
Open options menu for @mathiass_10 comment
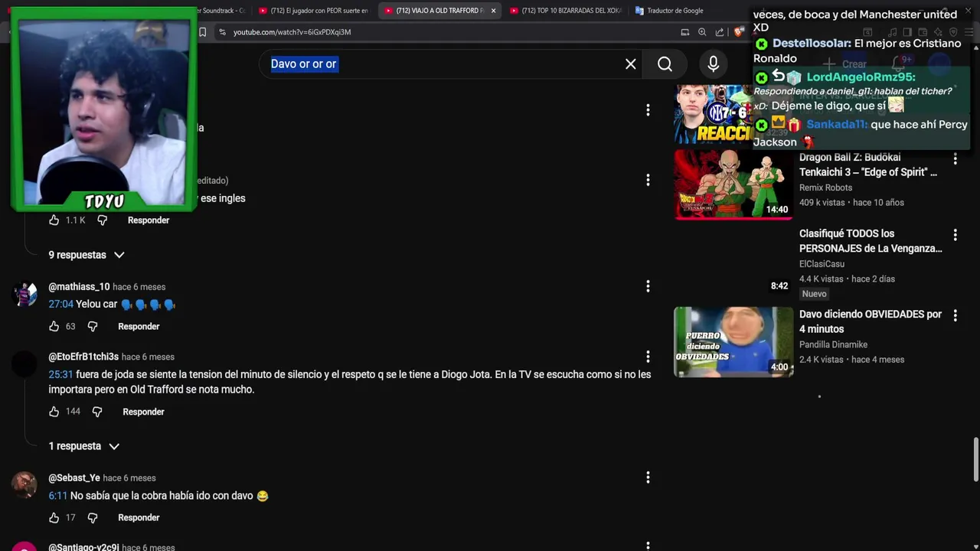(648, 286)
